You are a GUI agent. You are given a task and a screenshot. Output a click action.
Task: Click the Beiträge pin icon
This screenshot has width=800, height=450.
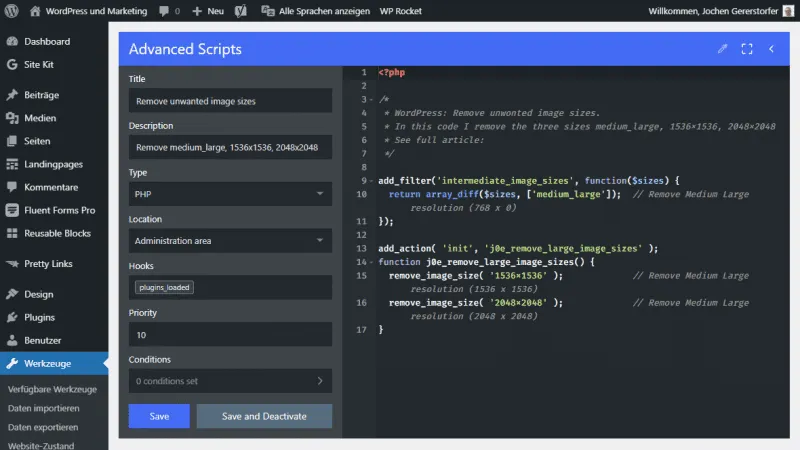(x=12, y=95)
